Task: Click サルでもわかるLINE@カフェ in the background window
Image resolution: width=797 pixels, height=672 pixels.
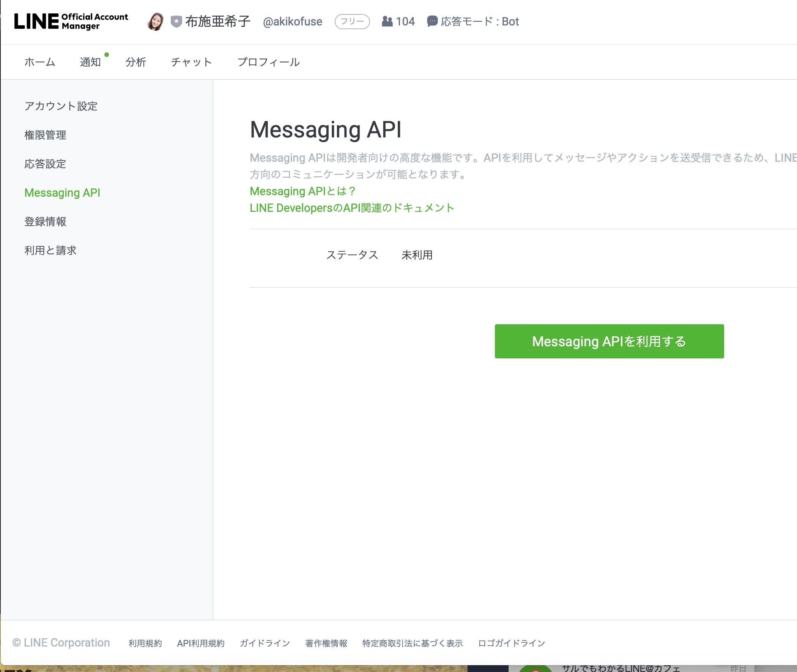Action: (x=621, y=668)
